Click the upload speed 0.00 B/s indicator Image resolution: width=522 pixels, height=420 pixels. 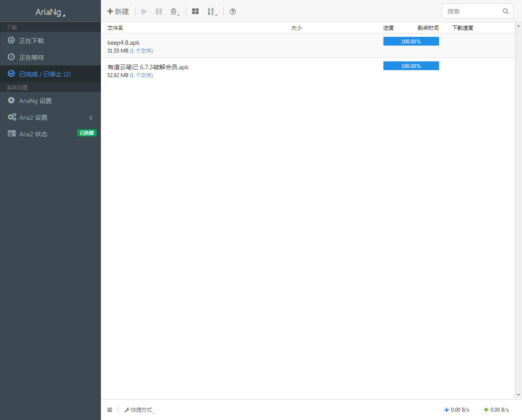[x=496, y=410]
